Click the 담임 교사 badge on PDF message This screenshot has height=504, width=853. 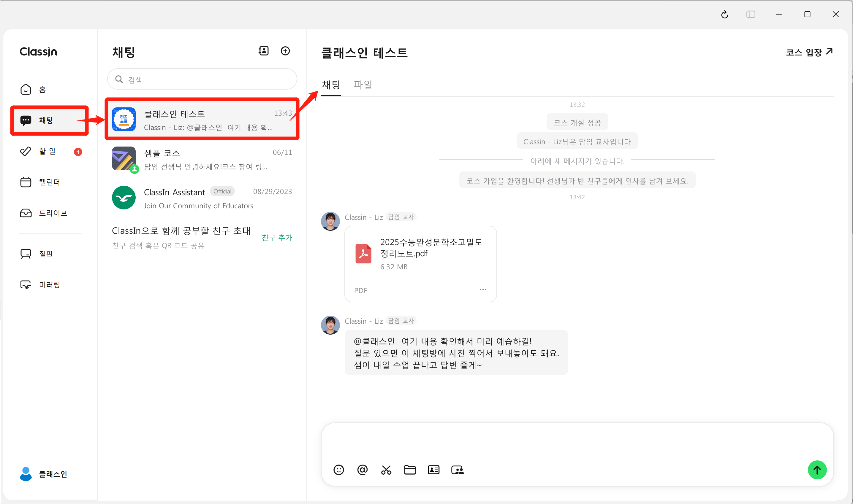tap(401, 217)
